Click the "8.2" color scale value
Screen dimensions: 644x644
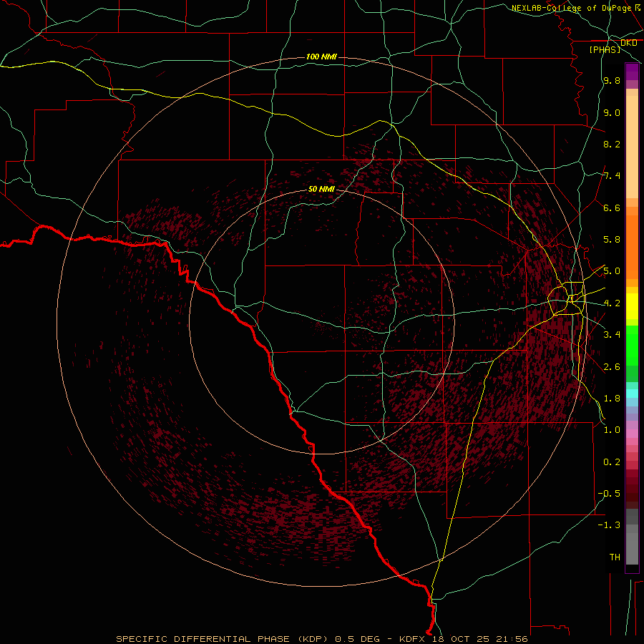pos(612,144)
